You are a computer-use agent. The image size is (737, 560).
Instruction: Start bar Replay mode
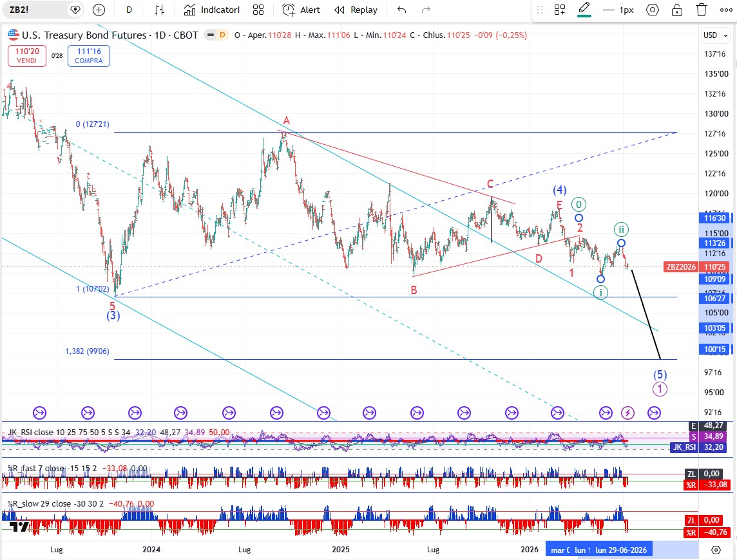pos(356,10)
